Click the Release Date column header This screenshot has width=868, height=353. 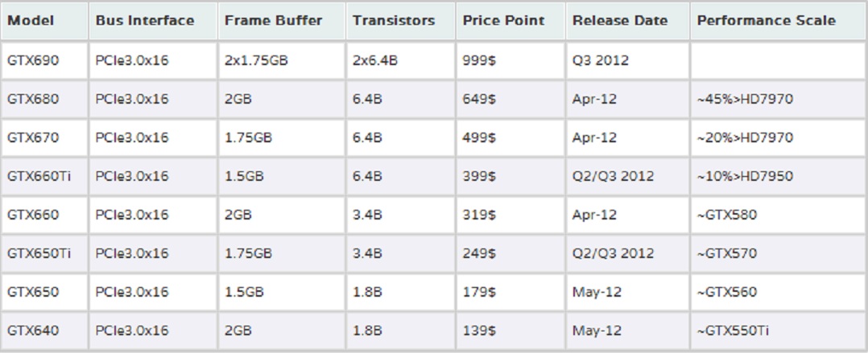620,20
